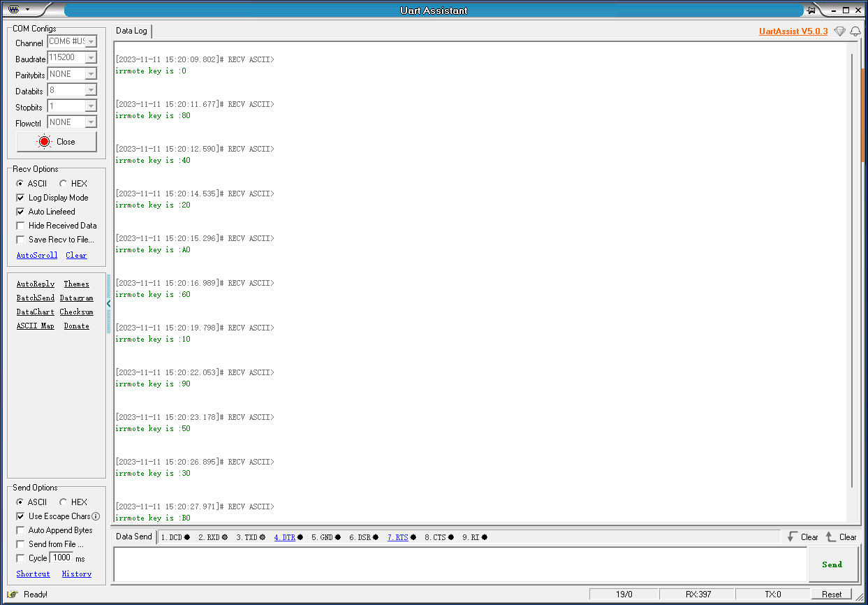Toggle Use Escape Chars checkbox

coord(20,516)
